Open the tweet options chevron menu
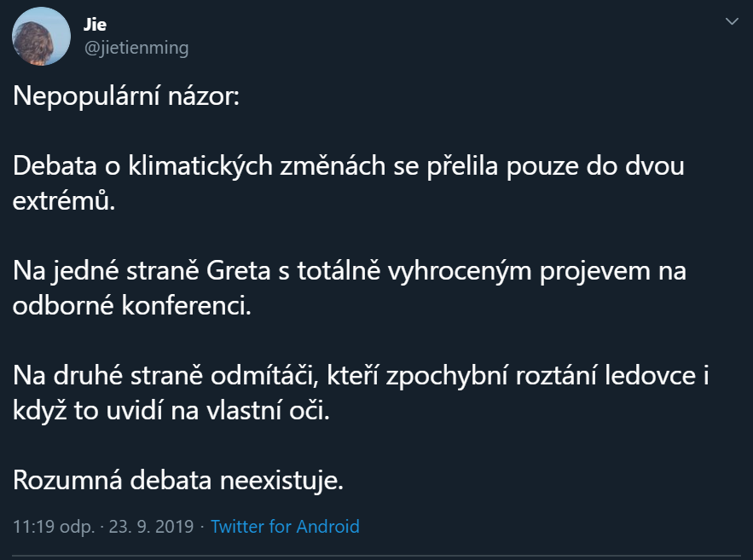The width and height of the screenshot is (753, 560). (731, 21)
